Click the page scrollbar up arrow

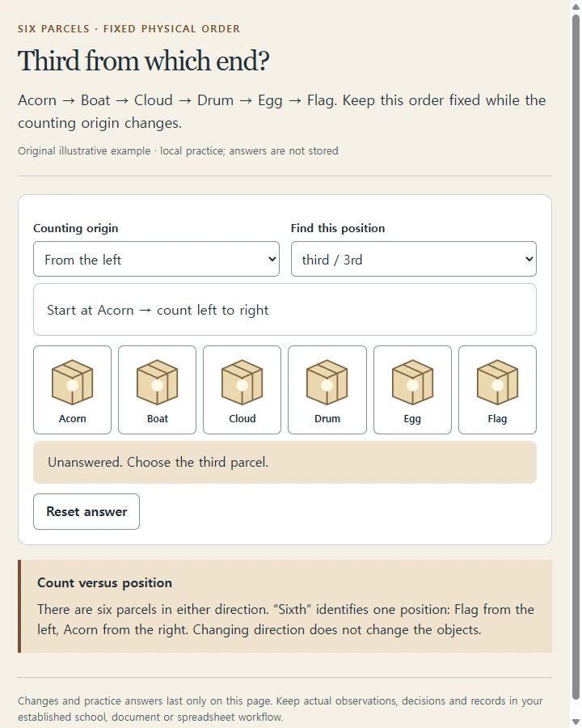576,6
